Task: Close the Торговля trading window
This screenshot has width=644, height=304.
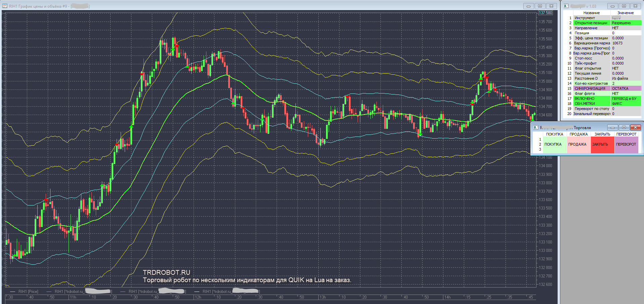Action: pyautogui.click(x=635, y=127)
